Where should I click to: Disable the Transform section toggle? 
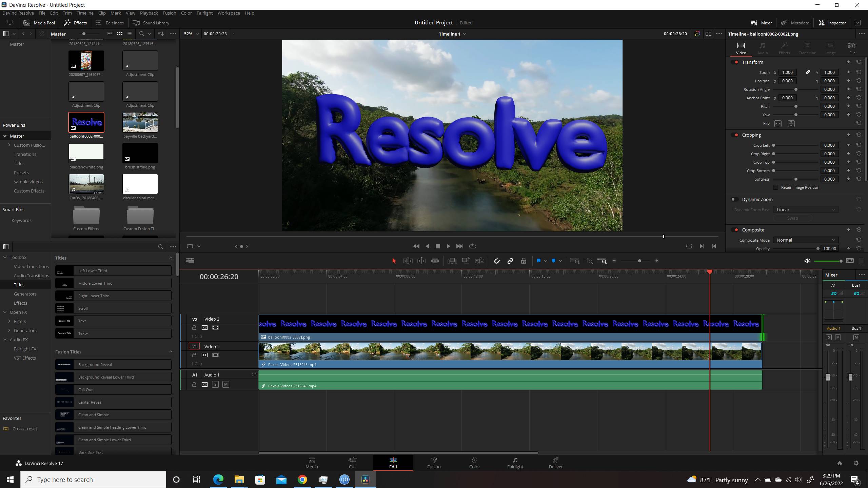pyautogui.click(x=735, y=62)
